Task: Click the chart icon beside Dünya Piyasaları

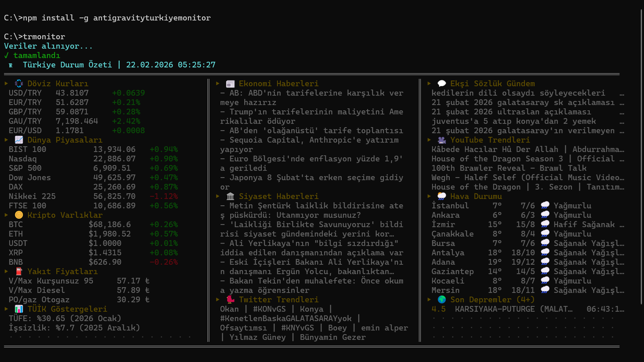Action: [x=19, y=140]
